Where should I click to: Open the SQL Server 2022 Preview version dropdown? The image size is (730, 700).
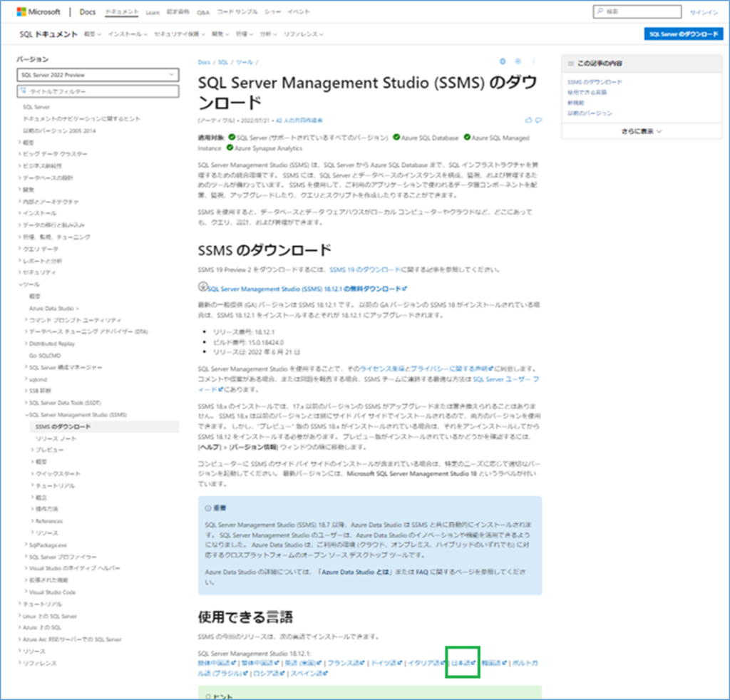pyautogui.click(x=98, y=74)
